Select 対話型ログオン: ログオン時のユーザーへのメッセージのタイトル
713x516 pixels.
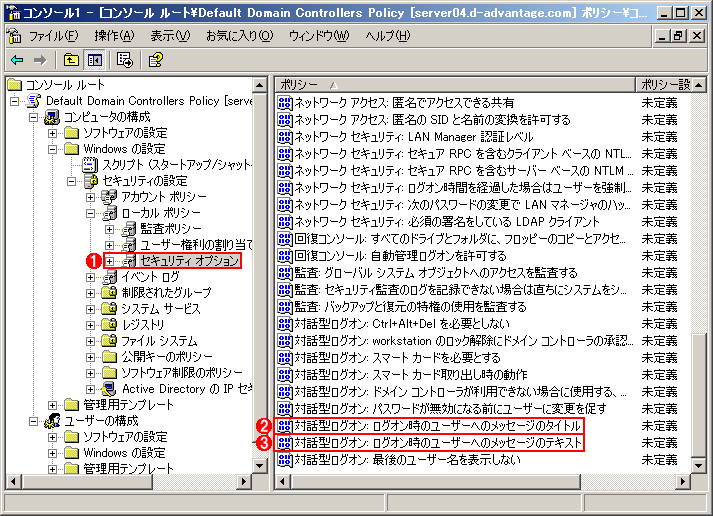(x=437, y=426)
